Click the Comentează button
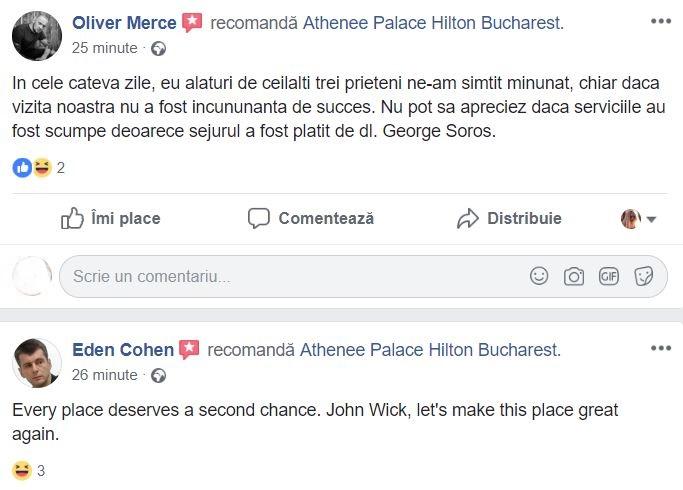This screenshot has width=683, height=490. (311, 218)
